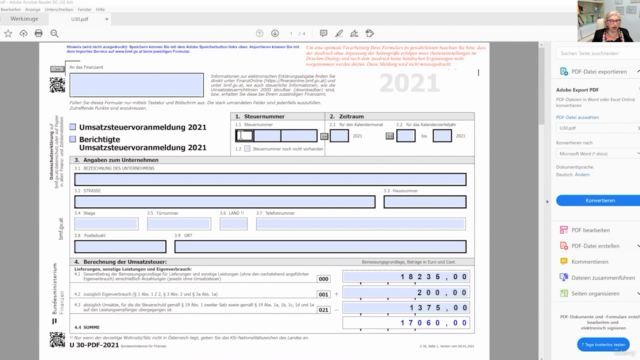Click the bookmark star icon in the toolbar
Screen dimensions: 640x360
point(8,33)
